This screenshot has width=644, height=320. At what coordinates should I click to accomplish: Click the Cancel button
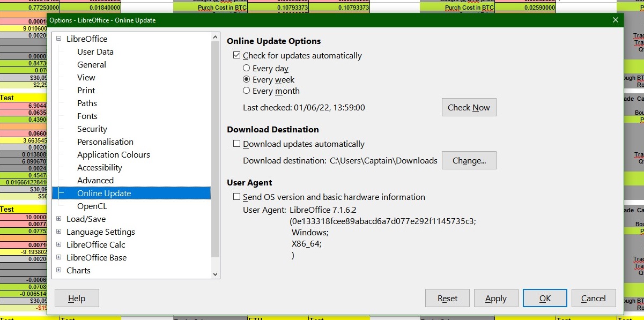[594, 299]
